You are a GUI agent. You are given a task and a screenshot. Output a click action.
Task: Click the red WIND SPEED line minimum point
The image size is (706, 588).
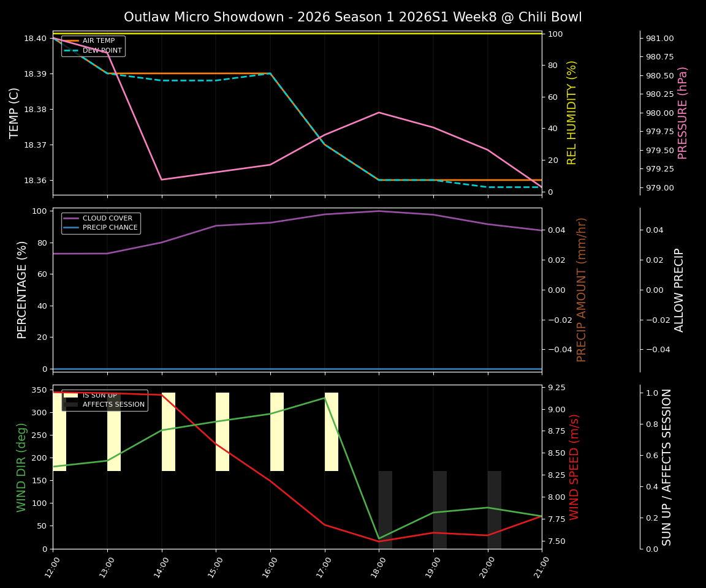379,540
